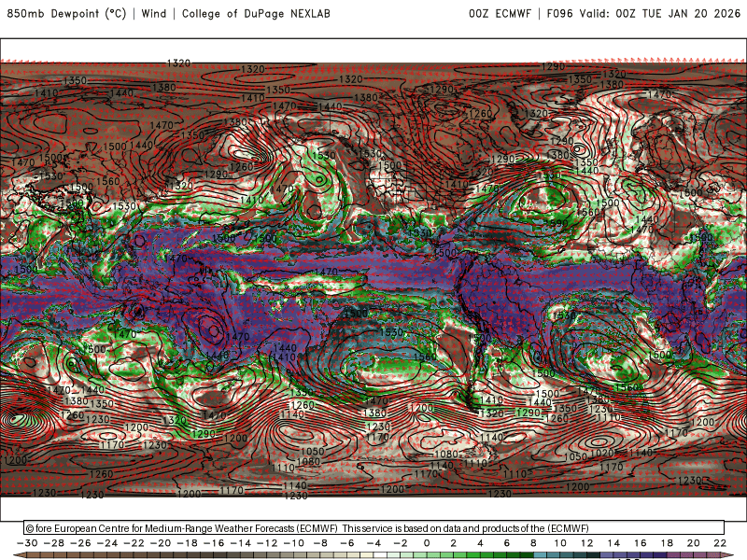This screenshot has height=560, width=747.
Task: Click the -2 legend number
Action: coord(401,543)
